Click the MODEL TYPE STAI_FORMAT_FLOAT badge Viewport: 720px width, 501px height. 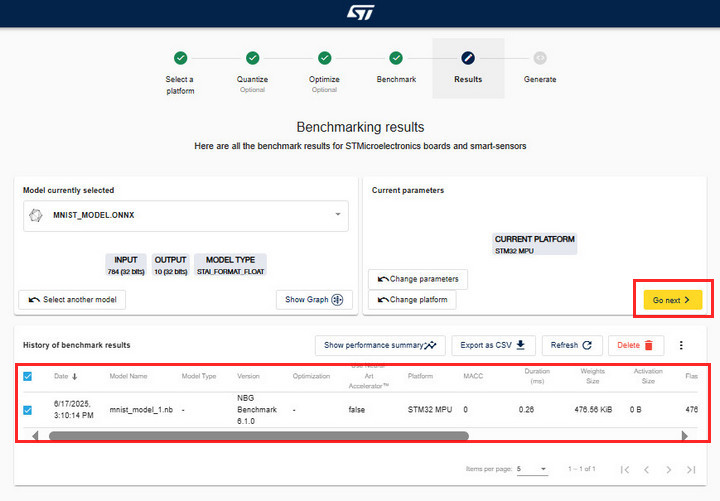[231, 265]
